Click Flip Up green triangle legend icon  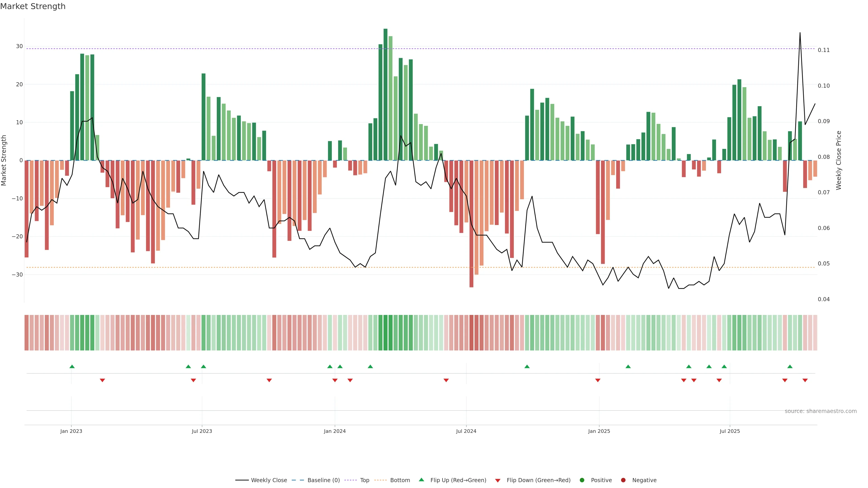point(421,480)
